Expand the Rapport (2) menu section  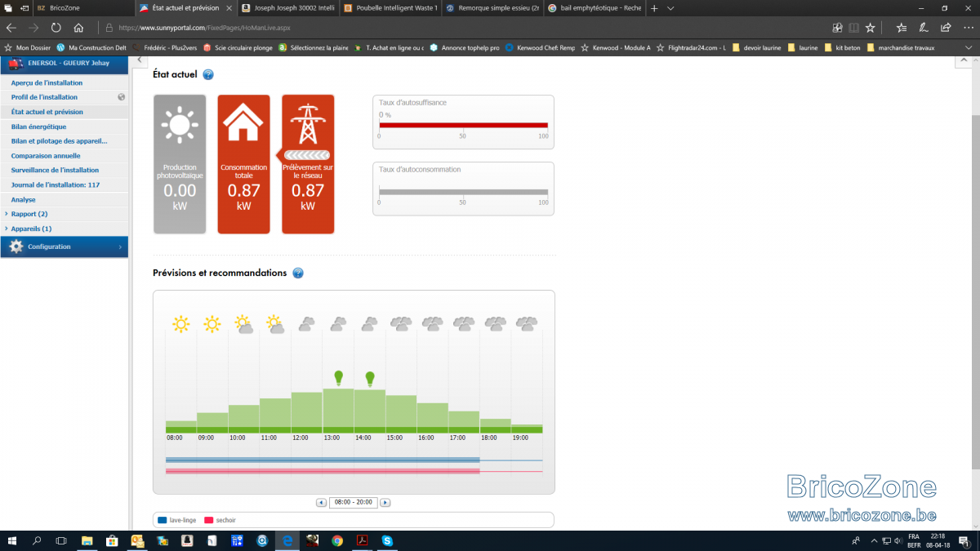[29, 214]
